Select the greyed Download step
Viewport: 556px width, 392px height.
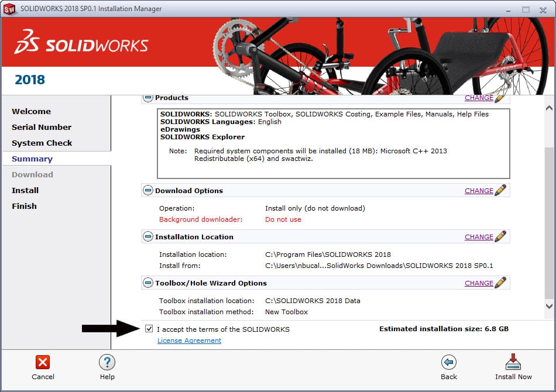click(32, 175)
